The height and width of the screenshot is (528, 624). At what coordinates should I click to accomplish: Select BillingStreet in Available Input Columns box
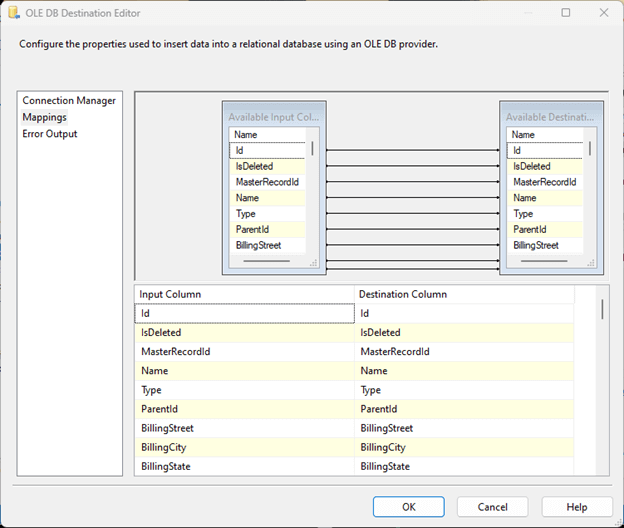click(x=267, y=245)
